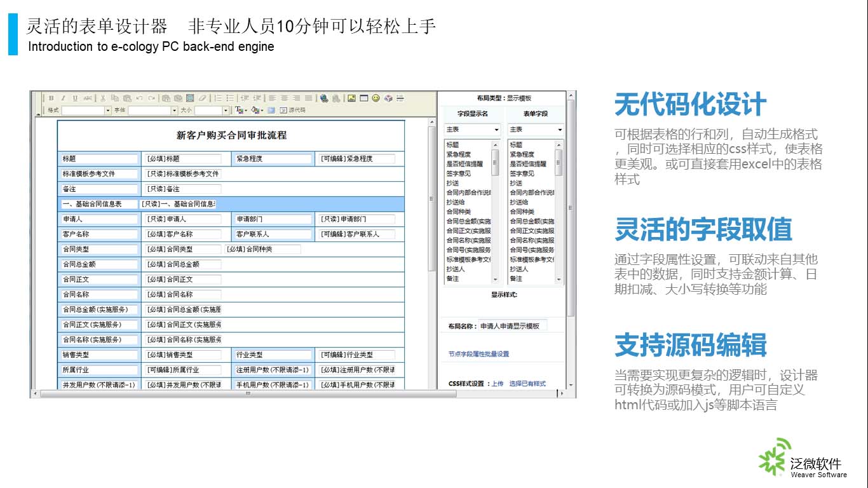This screenshot has height=488, width=868.
Task: Open the 字体 font dropdown
Action: click(153, 111)
